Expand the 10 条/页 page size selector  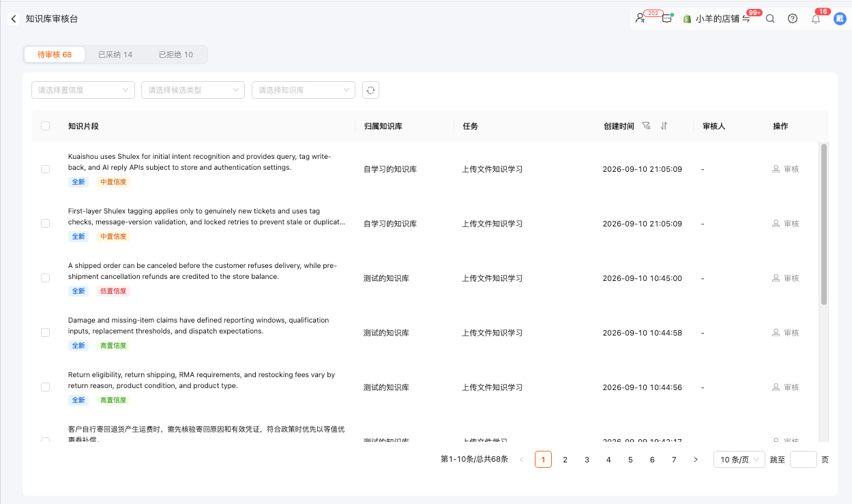pos(739,460)
